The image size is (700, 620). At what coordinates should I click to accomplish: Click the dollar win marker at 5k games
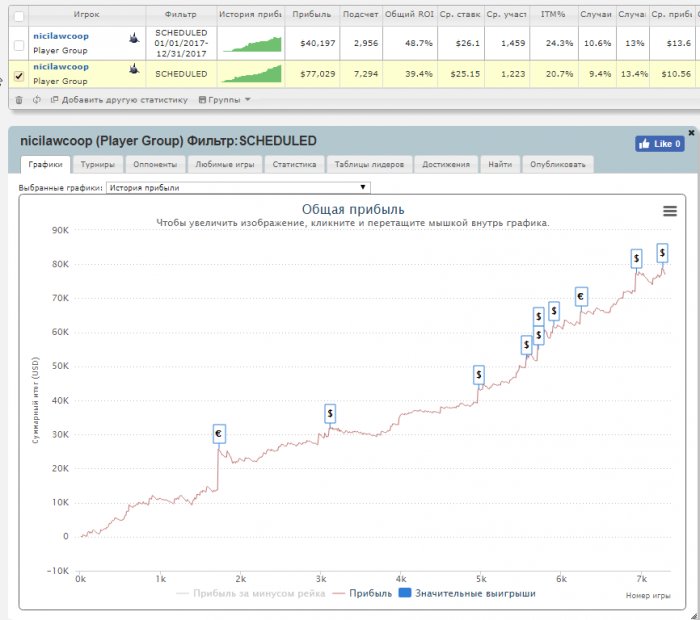480,374
